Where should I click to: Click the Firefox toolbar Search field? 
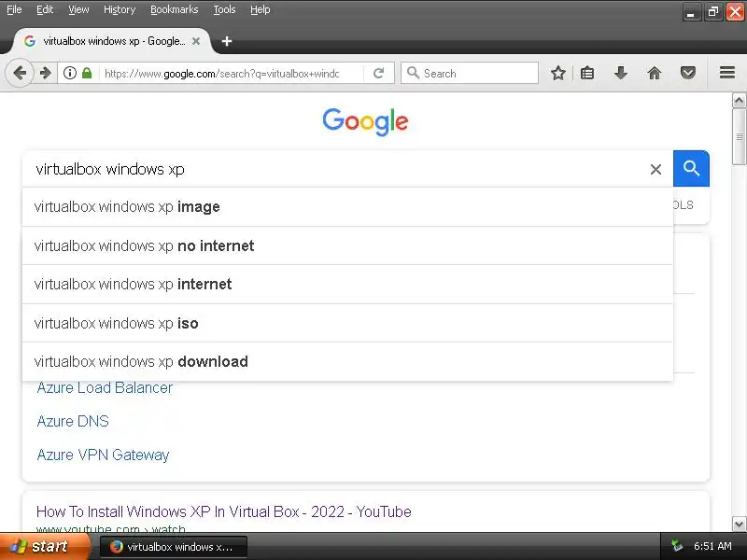470,73
